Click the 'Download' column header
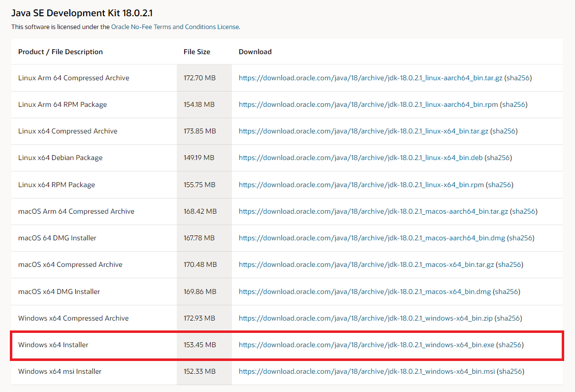Screen dimensions: 575x392 (255, 52)
